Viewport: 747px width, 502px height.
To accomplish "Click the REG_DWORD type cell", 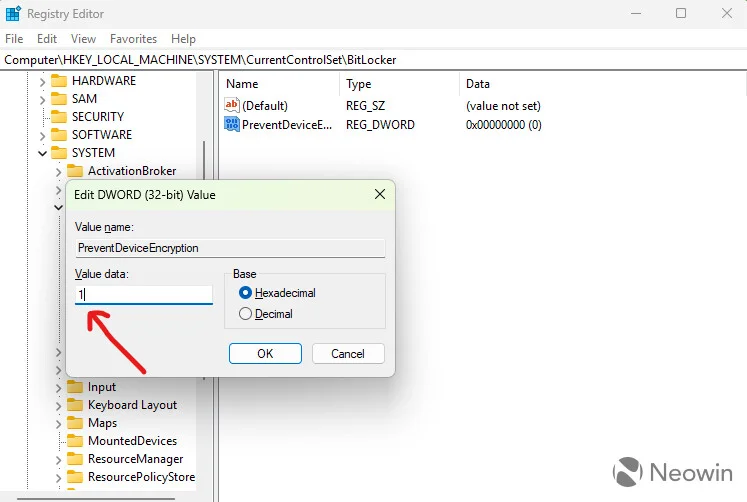I will point(380,125).
